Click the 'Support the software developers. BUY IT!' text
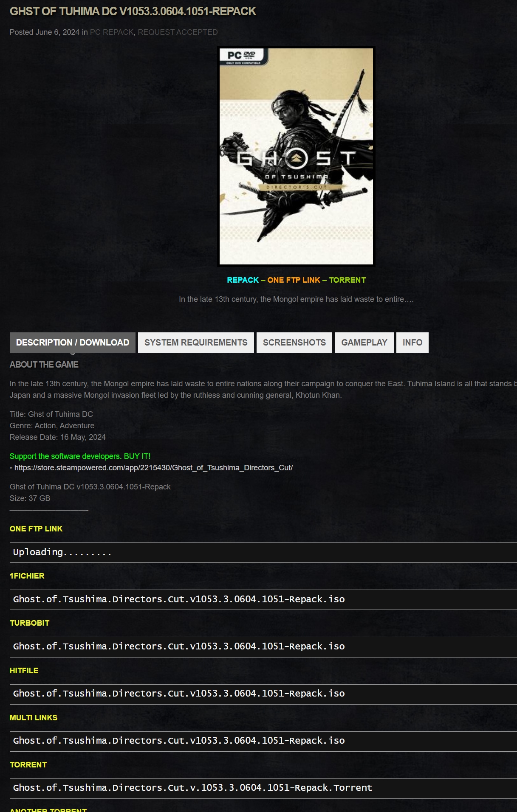The height and width of the screenshot is (812, 517). [x=80, y=456]
